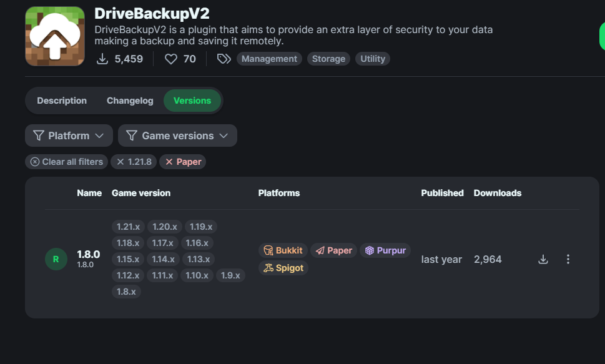Click the Utility category tag
The image size is (605, 364).
(373, 59)
